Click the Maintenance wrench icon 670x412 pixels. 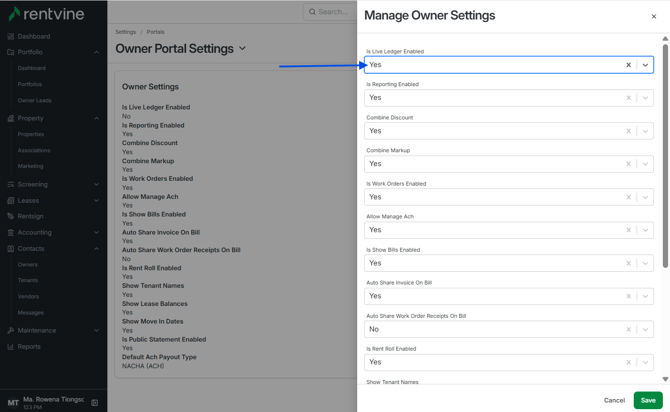coord(11,330)
